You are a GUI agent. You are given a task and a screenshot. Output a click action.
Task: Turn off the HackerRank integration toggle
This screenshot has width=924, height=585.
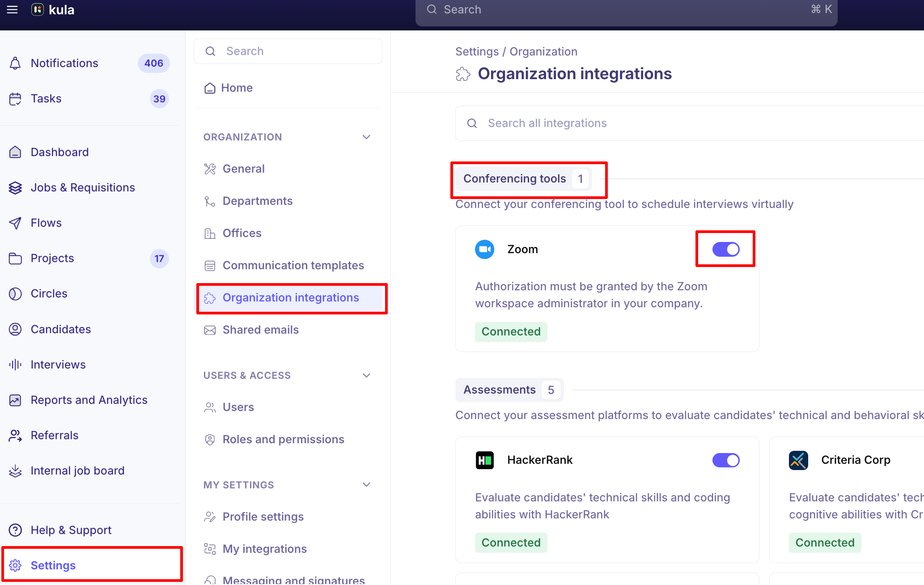(x=726, y=460)
